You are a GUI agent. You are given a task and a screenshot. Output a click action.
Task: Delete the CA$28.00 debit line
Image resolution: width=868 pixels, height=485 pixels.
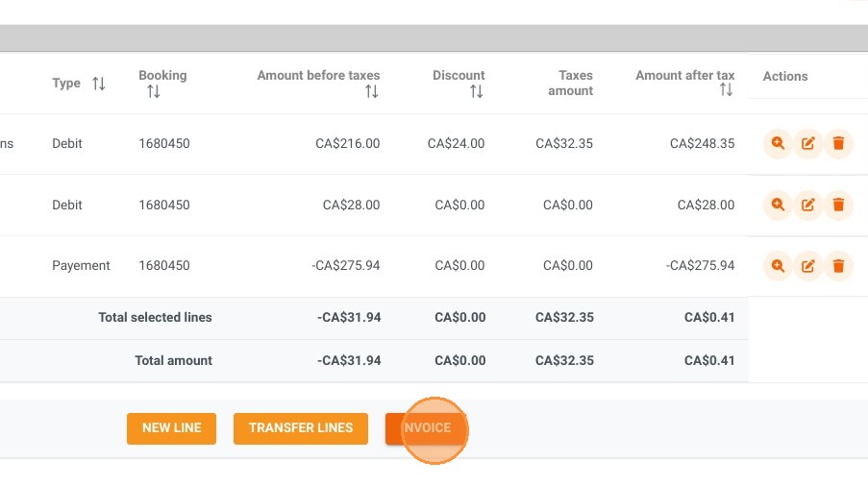click(x=838, y=205)
